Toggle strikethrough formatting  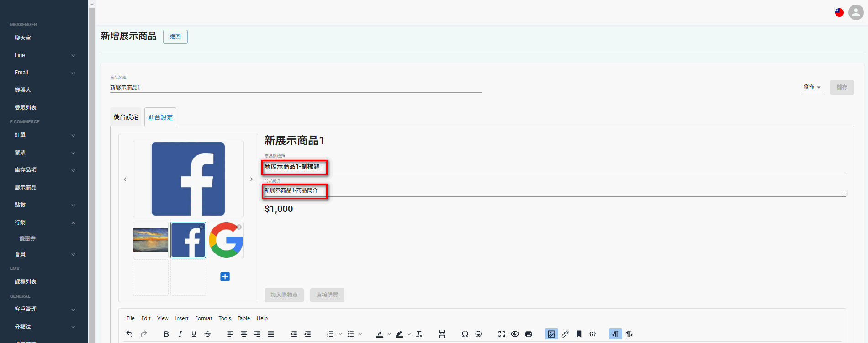pos(207,334)
